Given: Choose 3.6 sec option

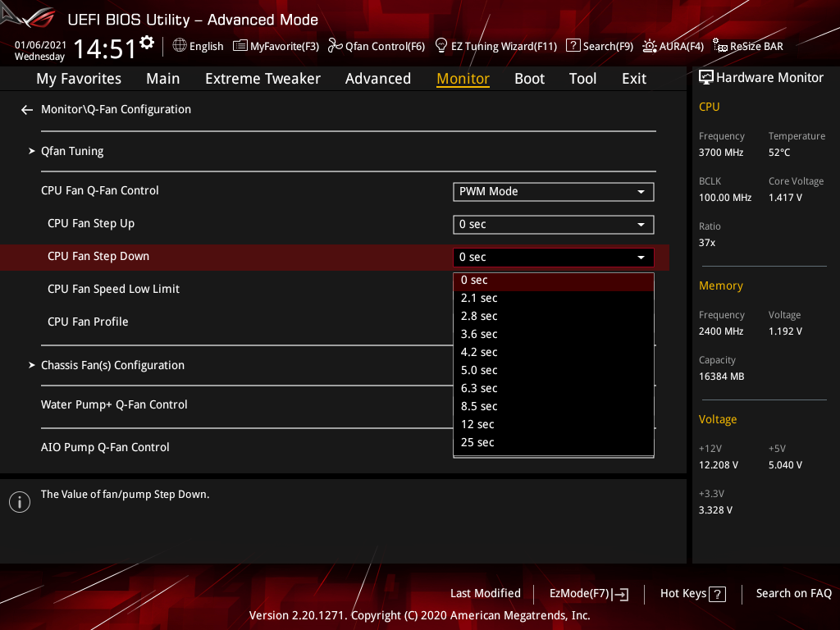Looking at the screenshot, I should [554, 335].
